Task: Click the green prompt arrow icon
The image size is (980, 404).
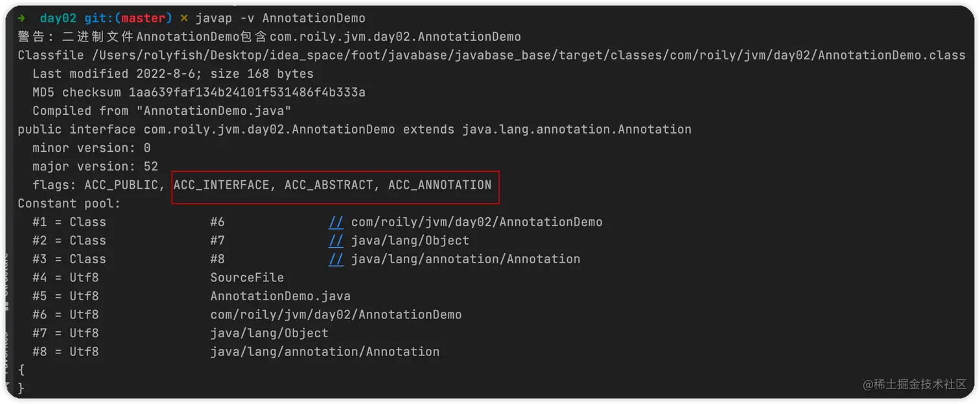Action: pos(22,18)
